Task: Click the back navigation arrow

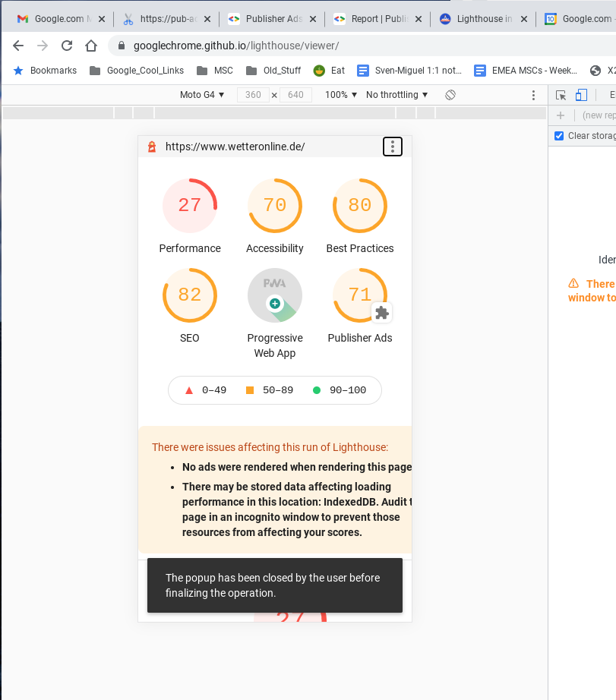Action: (18, 46)
